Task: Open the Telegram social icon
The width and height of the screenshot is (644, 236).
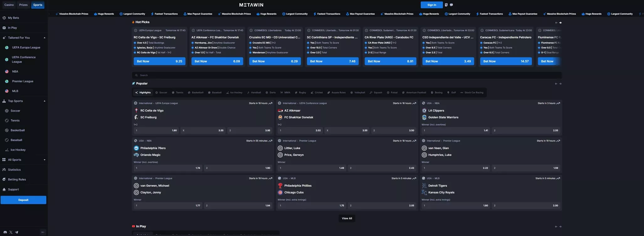Action: coord(17,232)
